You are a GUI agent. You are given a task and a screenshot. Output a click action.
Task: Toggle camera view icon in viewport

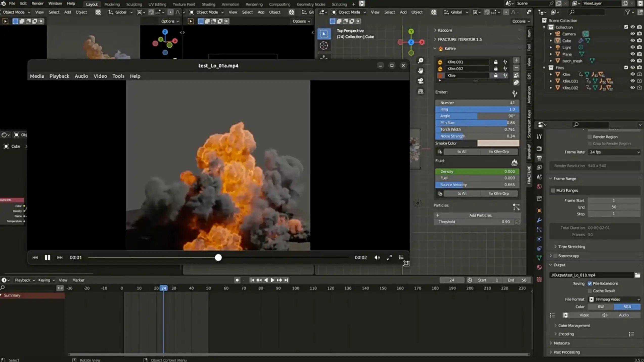pyautogui.click(x=421, y=81)
